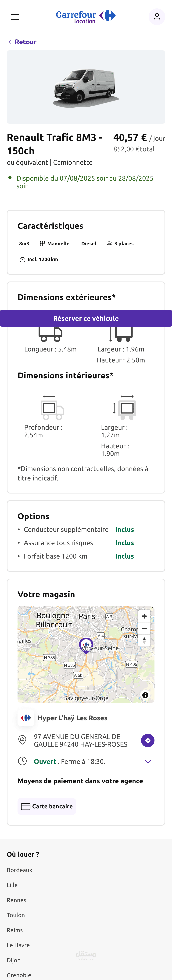
Task: Open map attribution info icon
Action: click(x=145, y=695)
